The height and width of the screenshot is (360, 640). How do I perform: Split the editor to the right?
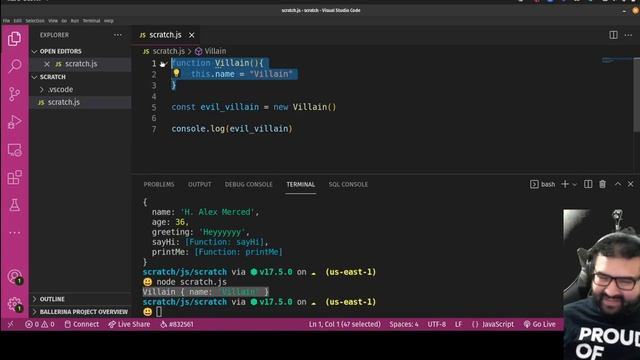613,35
